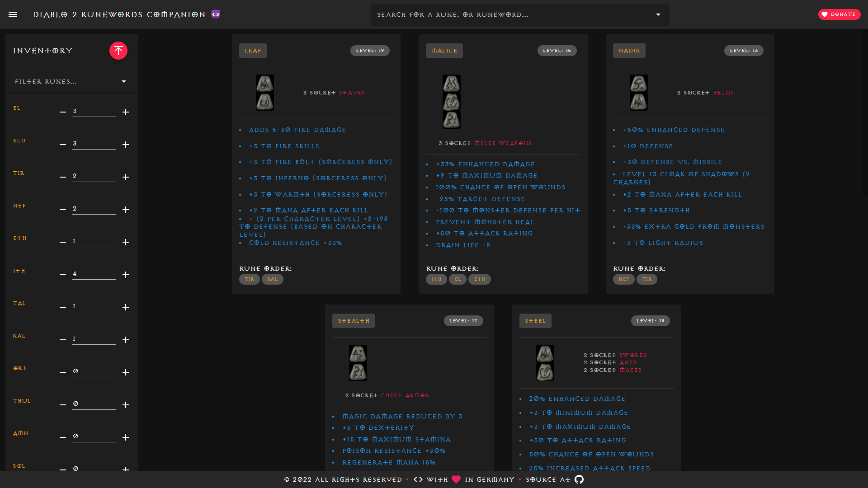
Task: Click the El chip in Malice rune order
Action: coord(458,279)
